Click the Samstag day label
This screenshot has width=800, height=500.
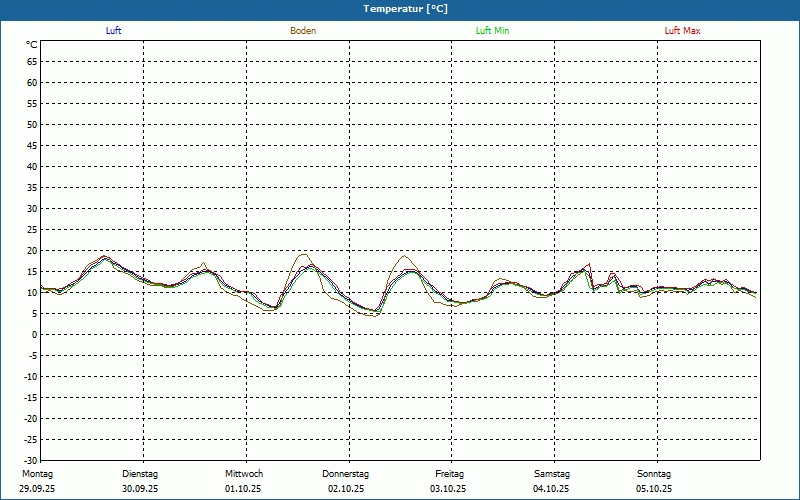(552, 474)
